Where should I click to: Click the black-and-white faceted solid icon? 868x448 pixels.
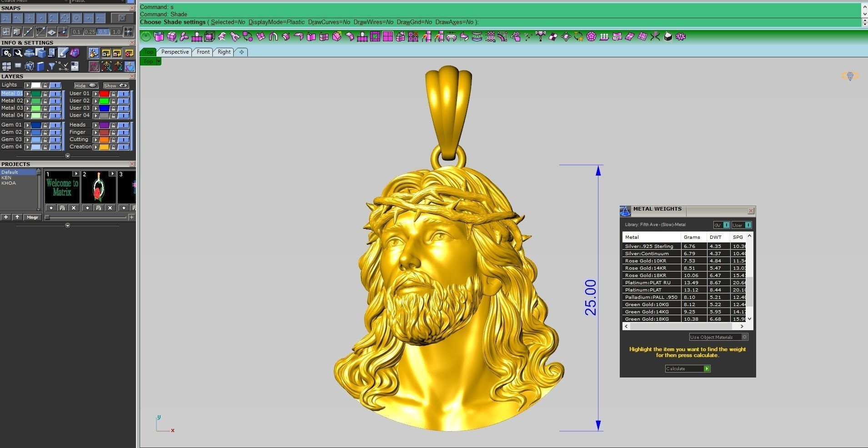668,36
